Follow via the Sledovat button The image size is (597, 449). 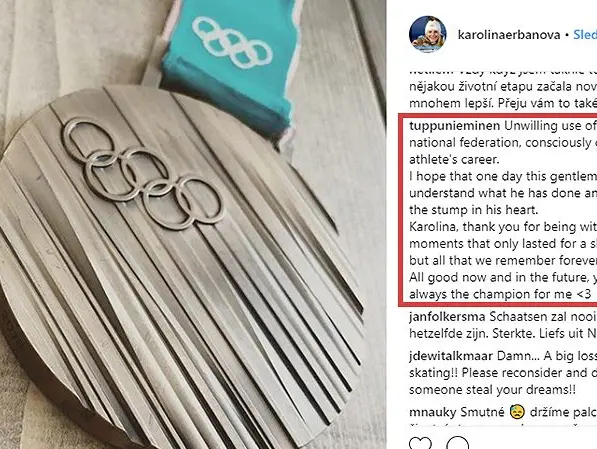click(585, 35)
